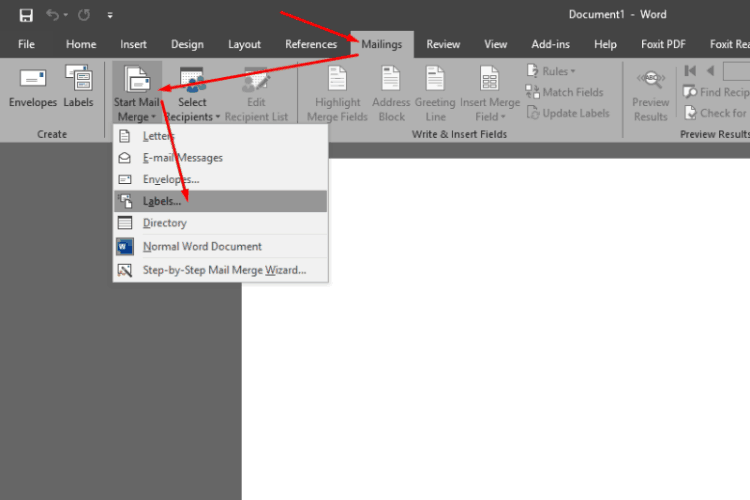The height and width of the screenshot is (500, 750).
Task: Click the First Record navigation icon
Action: pos(690,71)
